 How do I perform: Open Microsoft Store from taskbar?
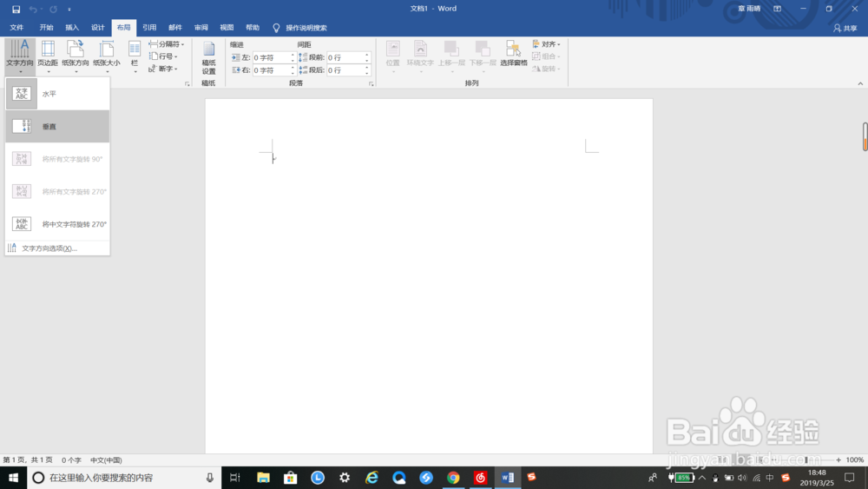pyautogui.click(x=290, y=478)
